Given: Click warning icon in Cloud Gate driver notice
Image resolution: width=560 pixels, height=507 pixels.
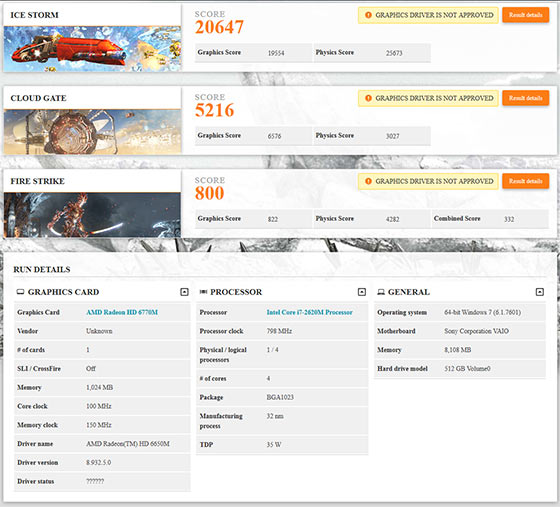Looking at the screenshot, I should [368, 98].
